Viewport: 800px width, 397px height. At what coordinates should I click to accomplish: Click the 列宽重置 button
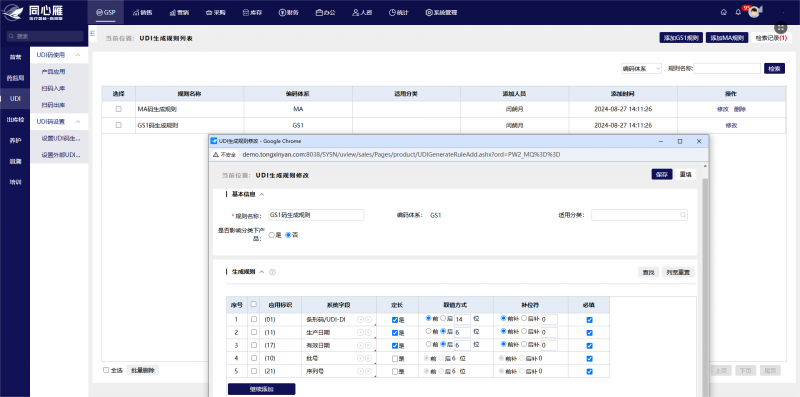pyautogui.click(x=679, y=272)
